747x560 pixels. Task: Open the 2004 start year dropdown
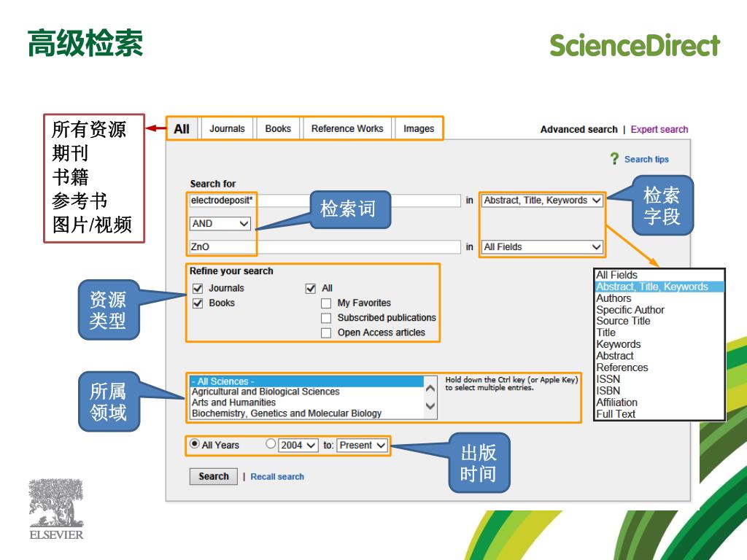tap(298, 446)
